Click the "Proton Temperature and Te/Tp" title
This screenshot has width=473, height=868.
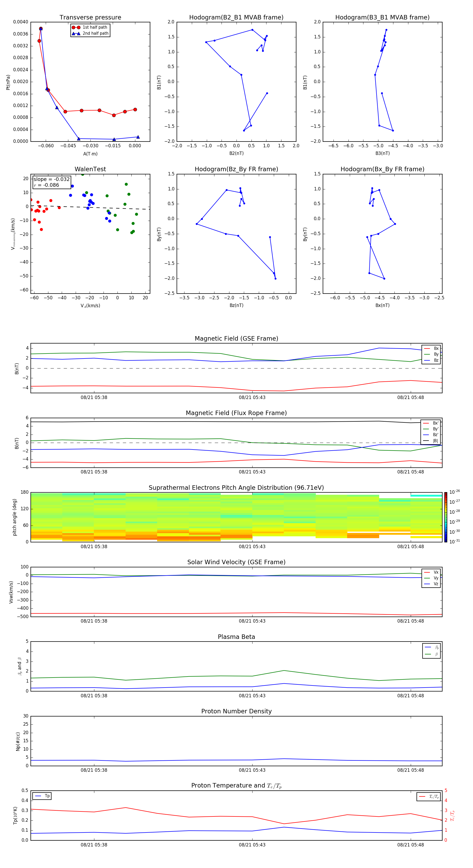(x=236, y=786)
